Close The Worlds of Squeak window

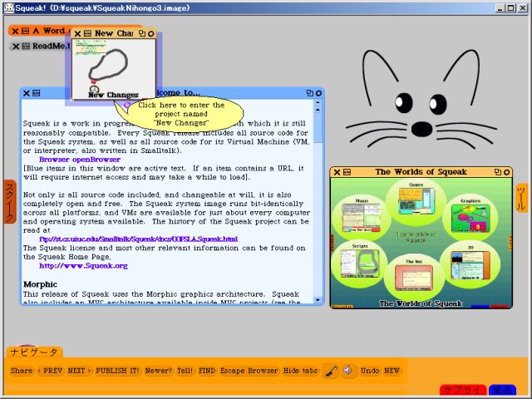click(337, 172)
